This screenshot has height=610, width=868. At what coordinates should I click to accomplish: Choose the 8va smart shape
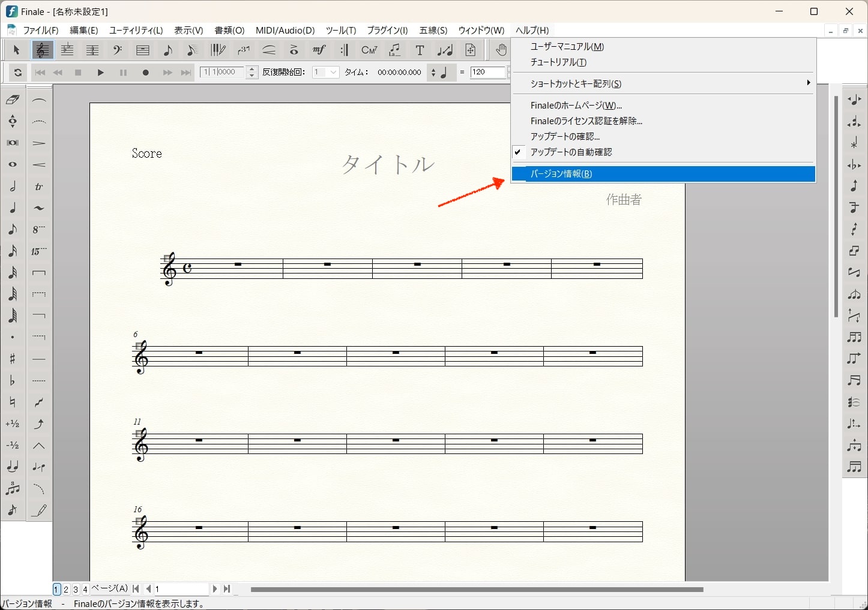coord(39,230)
